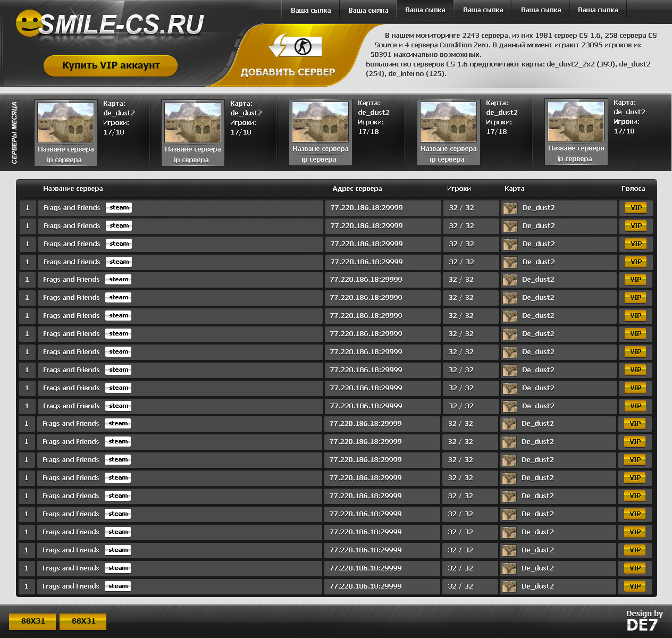This screenshot has height=638, width=672.
Task: Click the Игроки column header
Action: (459, 189)
